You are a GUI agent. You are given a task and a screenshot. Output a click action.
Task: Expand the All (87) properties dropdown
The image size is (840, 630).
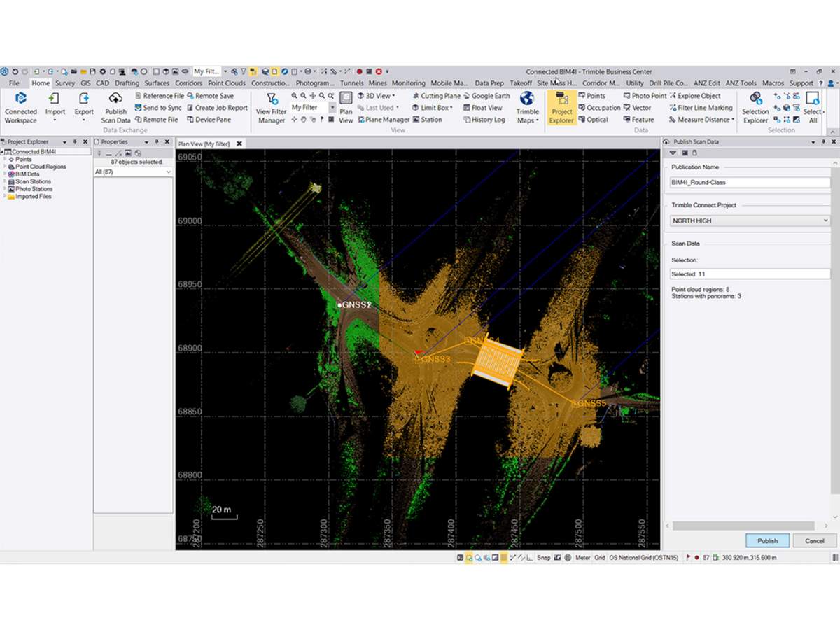[133, 171]
